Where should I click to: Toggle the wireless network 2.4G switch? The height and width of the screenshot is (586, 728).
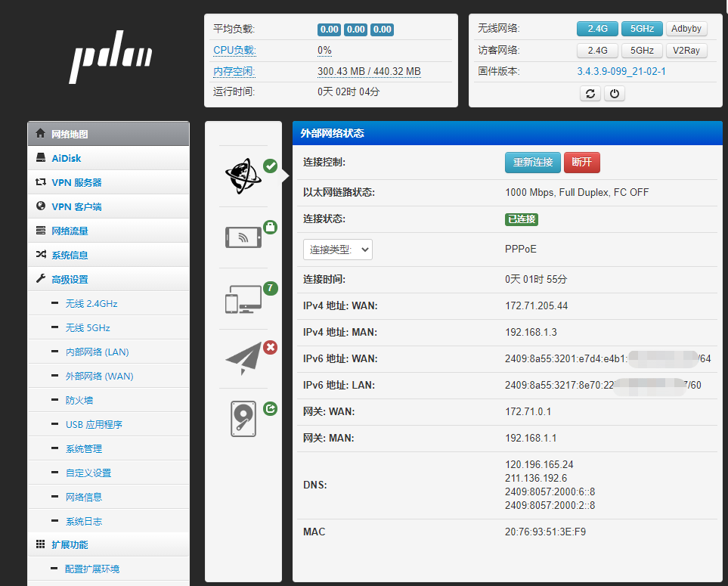[x=596, y=29]
